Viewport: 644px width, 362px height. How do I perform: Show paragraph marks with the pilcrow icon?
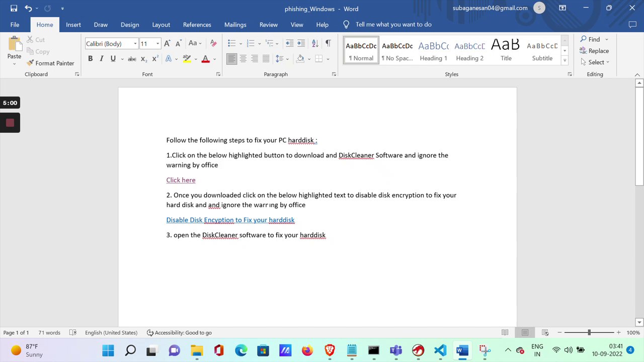[x=328, y=43]
